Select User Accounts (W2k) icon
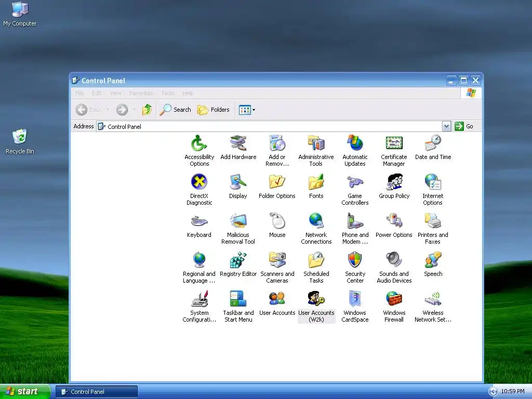 (x=316, y=307)
